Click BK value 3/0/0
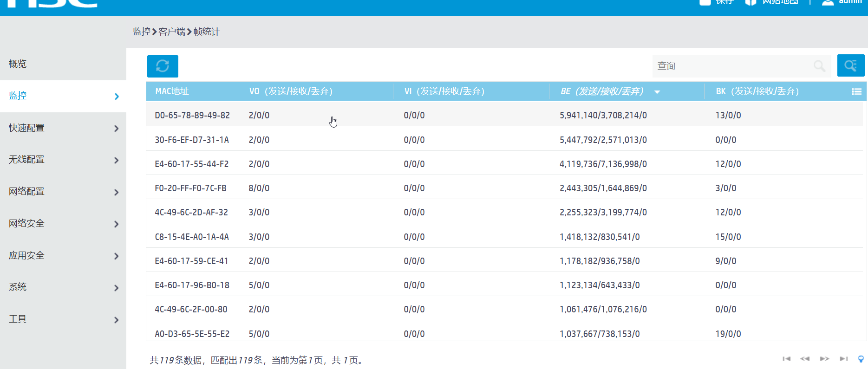Viewport: 868px width, 369px height. pyautogui.click(x=726, y=188)
